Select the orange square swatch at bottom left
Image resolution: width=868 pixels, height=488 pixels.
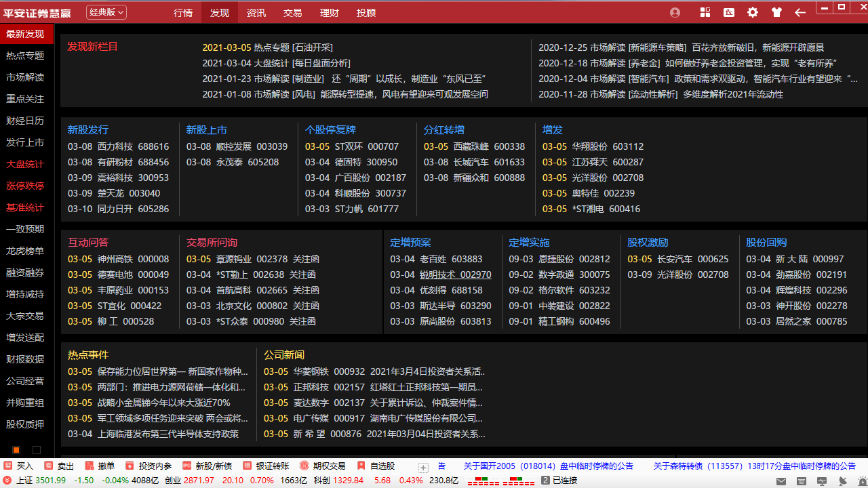[x=16, y=449]
